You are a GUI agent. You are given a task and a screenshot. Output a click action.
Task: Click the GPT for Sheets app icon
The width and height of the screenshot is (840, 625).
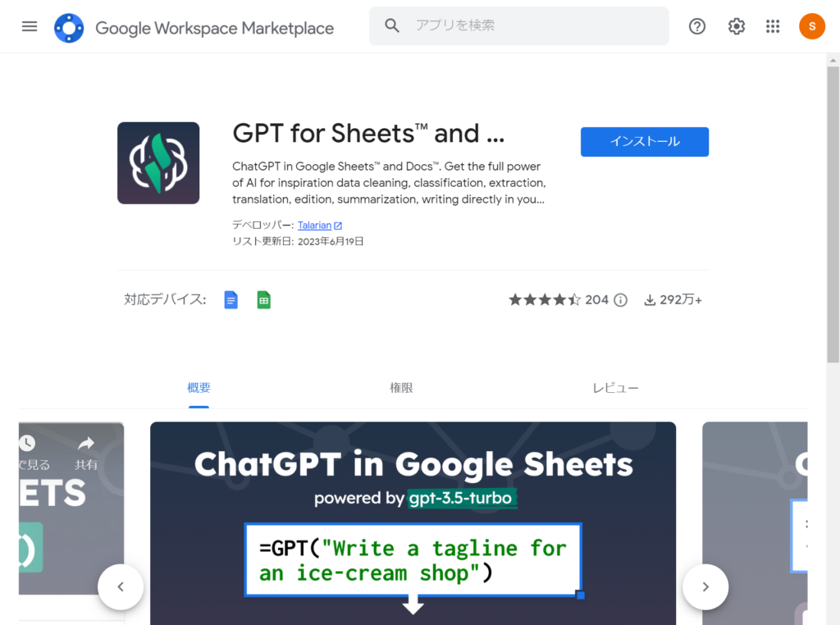tap(158, 163)
